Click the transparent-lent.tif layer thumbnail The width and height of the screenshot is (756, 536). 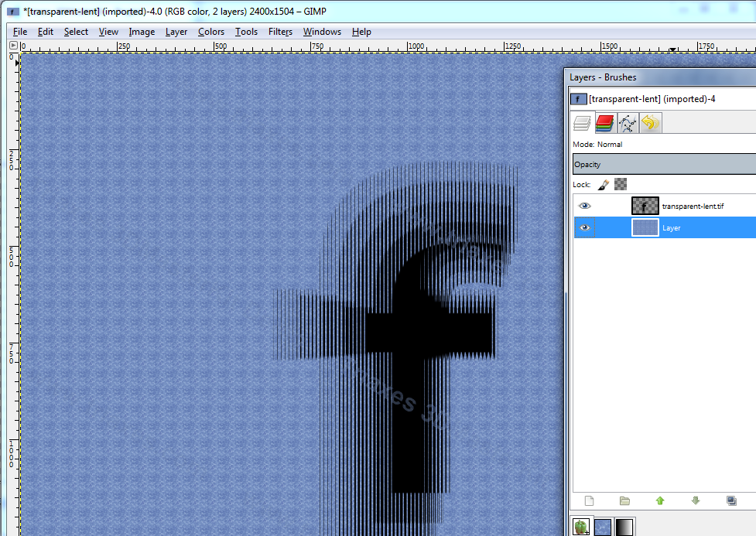tap(645, 206)
